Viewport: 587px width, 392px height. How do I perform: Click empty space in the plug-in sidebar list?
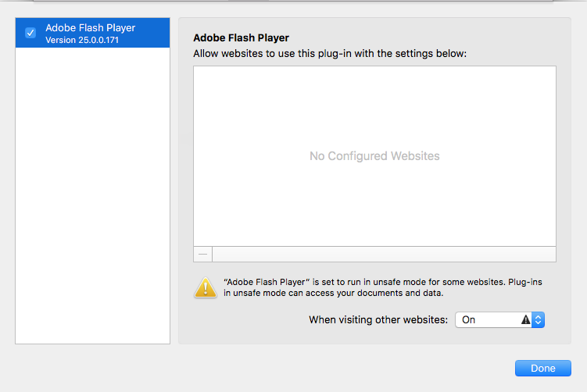click(92, 195)
